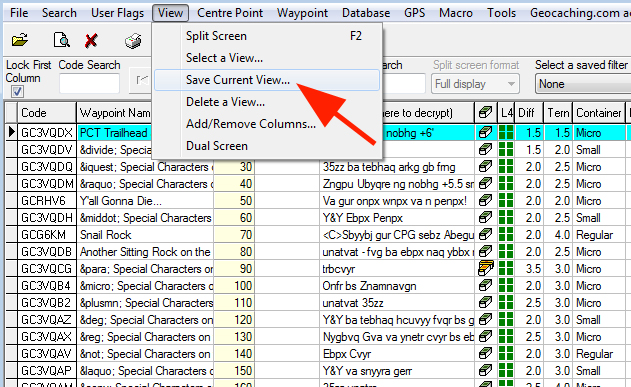Click cache type icon in GC3VQDX row
Viewport: 631px width, 387px height.
[485, 132]
